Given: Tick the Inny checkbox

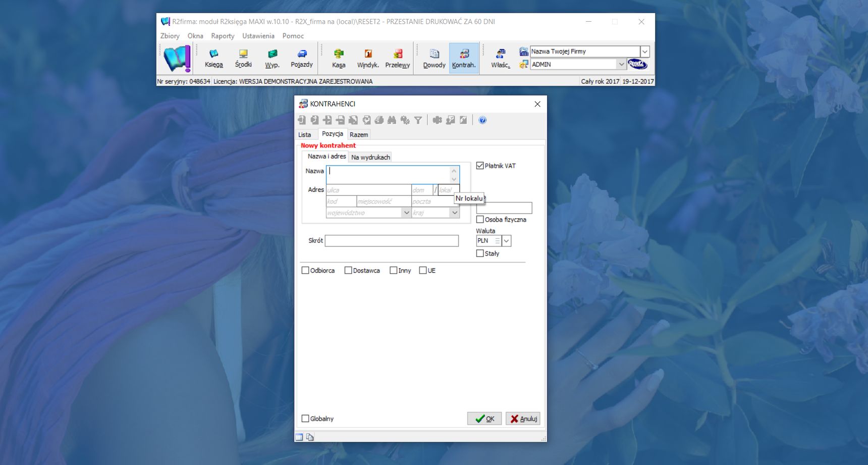Looking at the screenshot, I should pos(394,270).
